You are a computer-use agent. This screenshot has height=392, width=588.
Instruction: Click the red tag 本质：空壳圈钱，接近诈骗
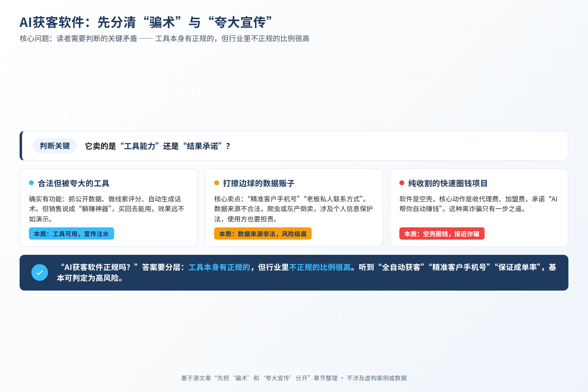(442, 233)
